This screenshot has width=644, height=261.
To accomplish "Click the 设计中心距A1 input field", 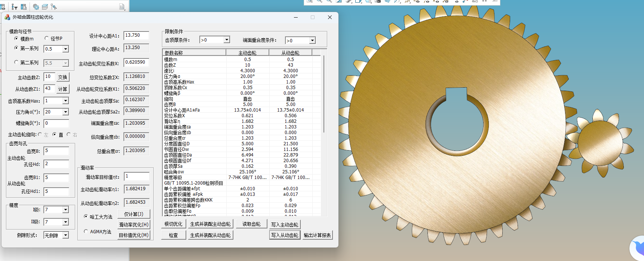I will click(137, 35).
